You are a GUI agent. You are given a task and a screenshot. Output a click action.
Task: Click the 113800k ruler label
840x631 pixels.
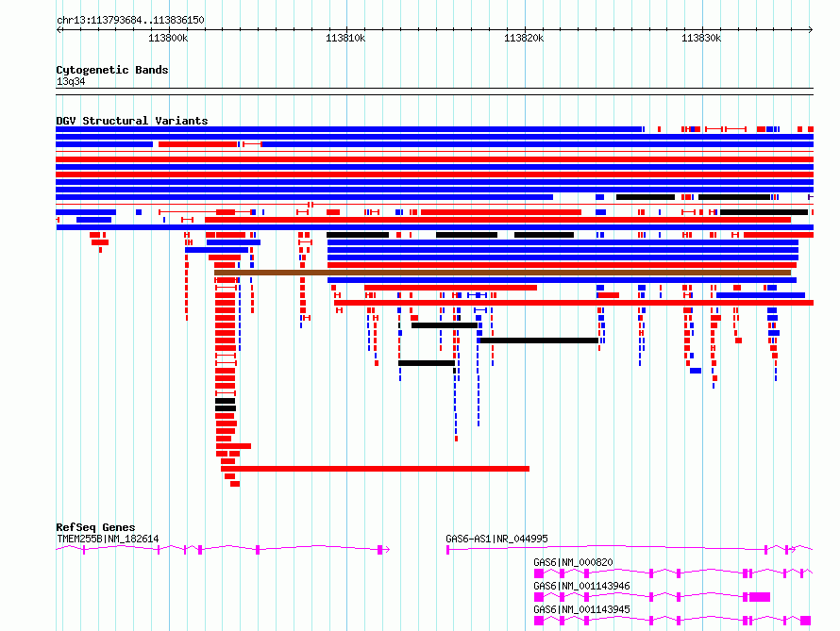(x=168, y=38)
